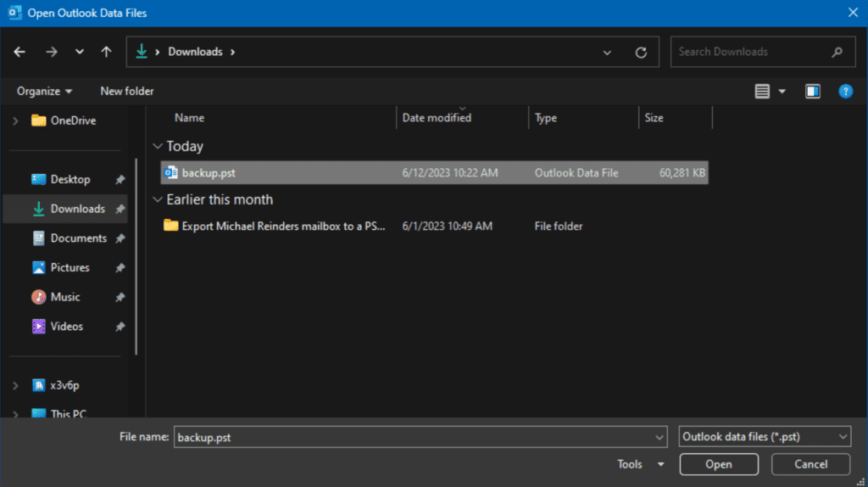The width and height of the screenshot is (868, 487).
Task: Collapse the Earlier this month group
Action: coord(158,199)
